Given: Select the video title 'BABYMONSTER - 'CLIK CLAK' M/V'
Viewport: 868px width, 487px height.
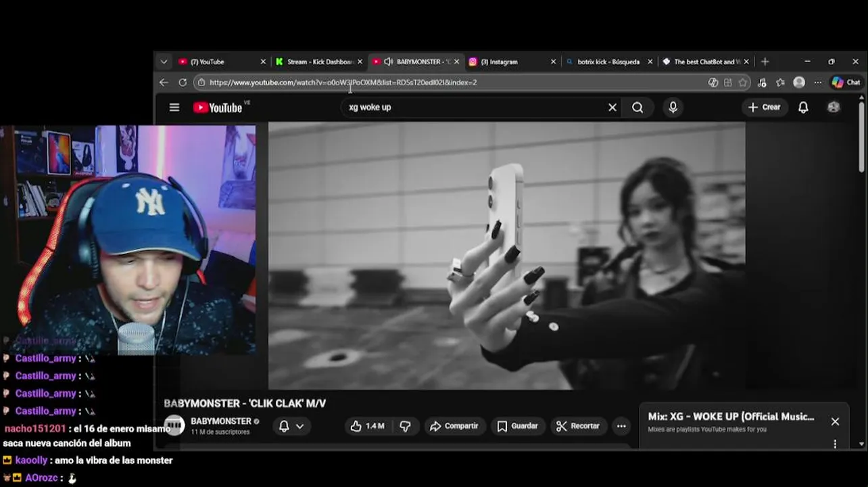Looking at the screenshot, I should coord(245,403).
